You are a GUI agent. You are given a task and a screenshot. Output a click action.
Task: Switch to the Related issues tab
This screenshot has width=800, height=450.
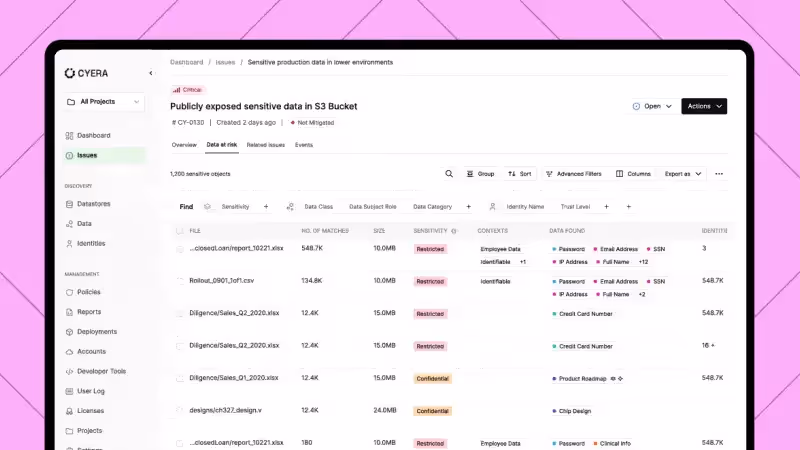[x=266, y=145]
